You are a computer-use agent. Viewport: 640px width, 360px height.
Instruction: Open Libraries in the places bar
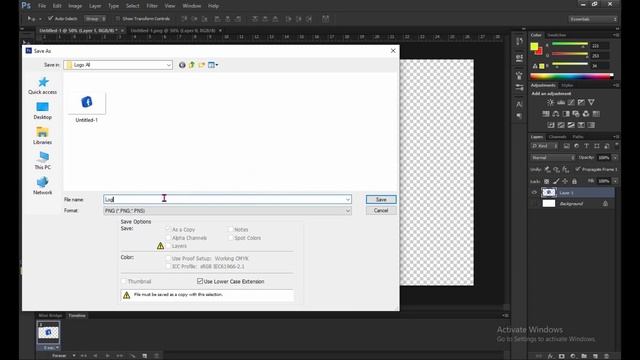click(43, 136)
